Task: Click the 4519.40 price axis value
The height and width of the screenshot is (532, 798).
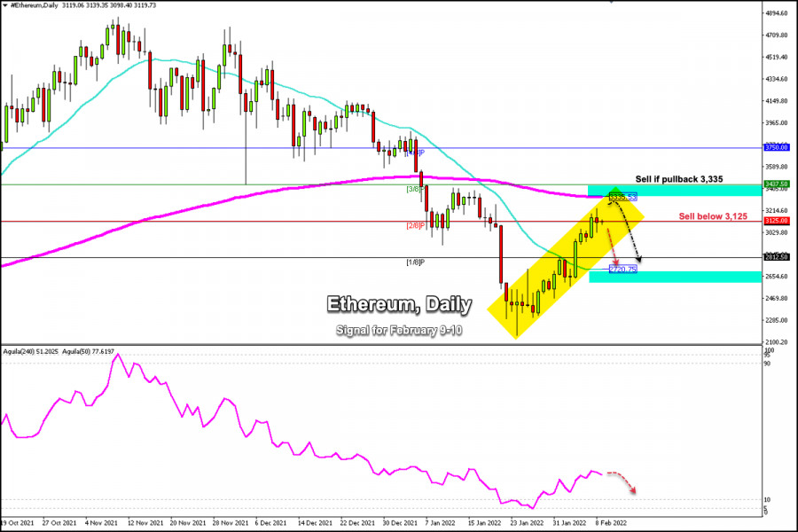Action: (776, 57)
